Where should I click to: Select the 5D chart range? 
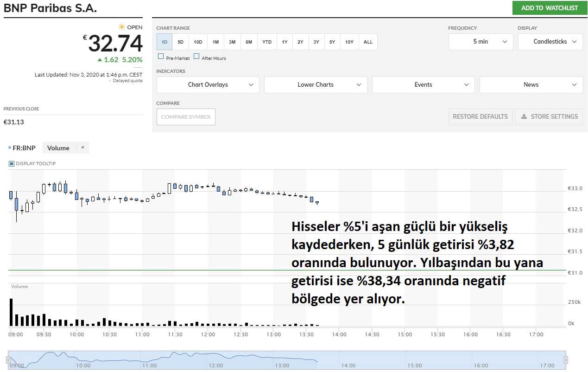pos(181,42)
